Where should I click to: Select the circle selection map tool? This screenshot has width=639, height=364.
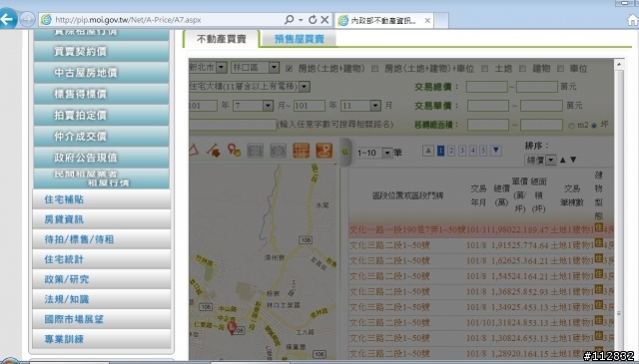(x=278, y=151)
